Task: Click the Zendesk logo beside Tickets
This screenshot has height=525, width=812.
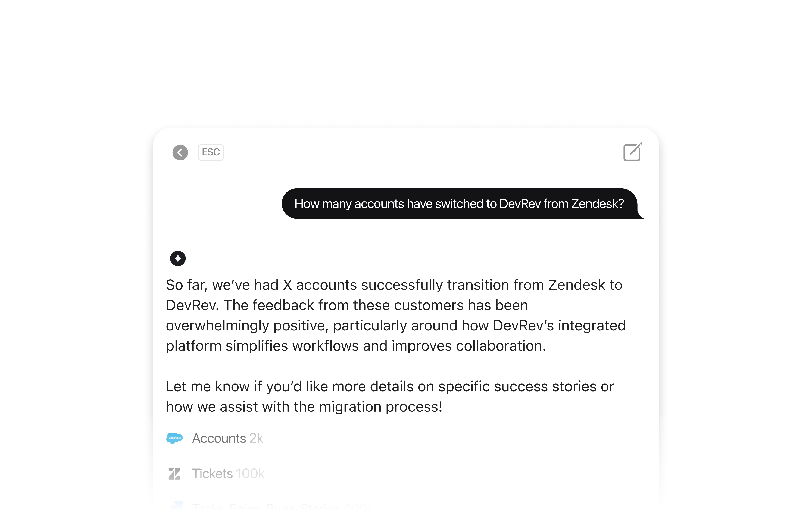Action: pos(175,473)
